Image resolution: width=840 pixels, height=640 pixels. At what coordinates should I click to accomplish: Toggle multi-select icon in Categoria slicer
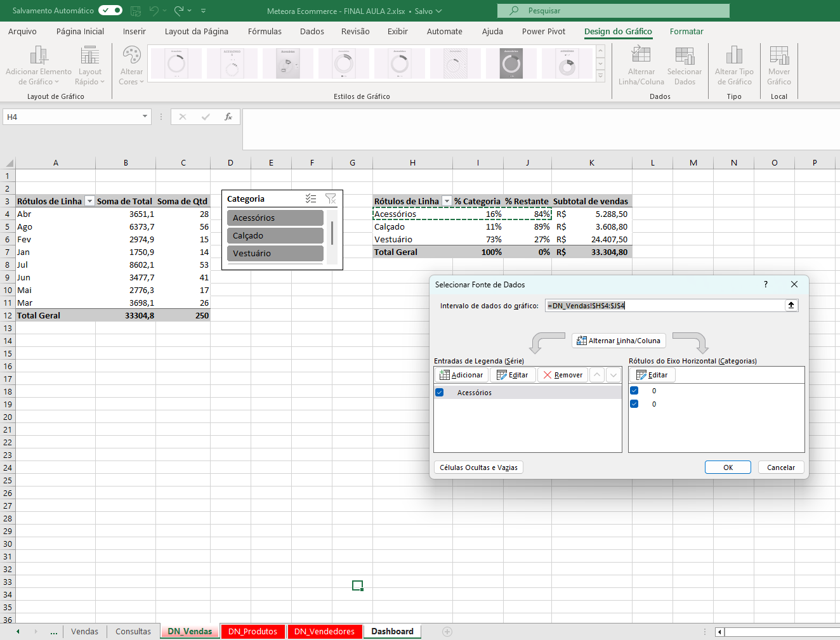point(311,199)
